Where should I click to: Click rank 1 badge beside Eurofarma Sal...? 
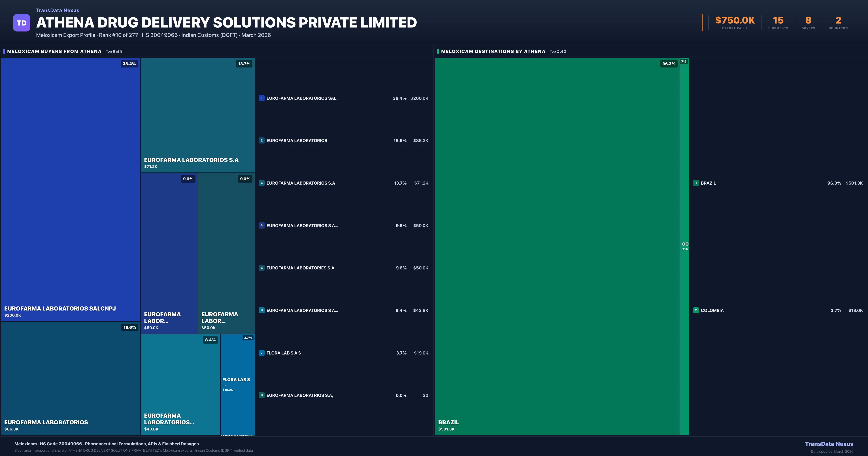261,98
